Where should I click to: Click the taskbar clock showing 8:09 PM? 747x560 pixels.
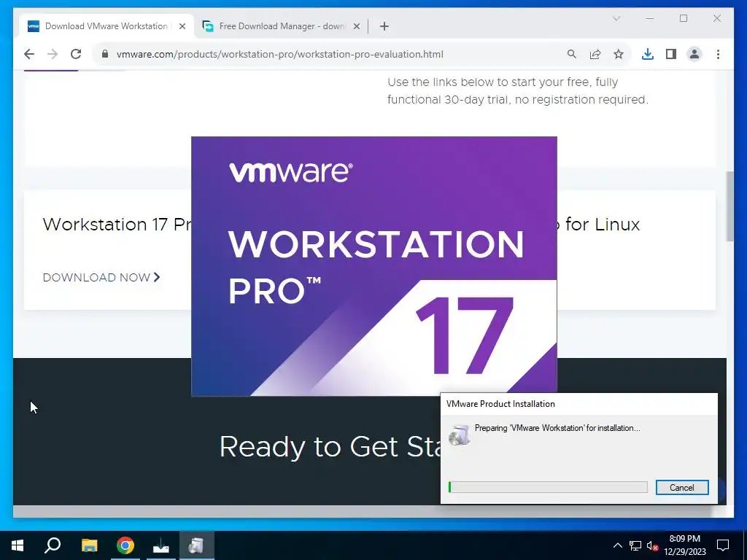click(x=684, y=545)
